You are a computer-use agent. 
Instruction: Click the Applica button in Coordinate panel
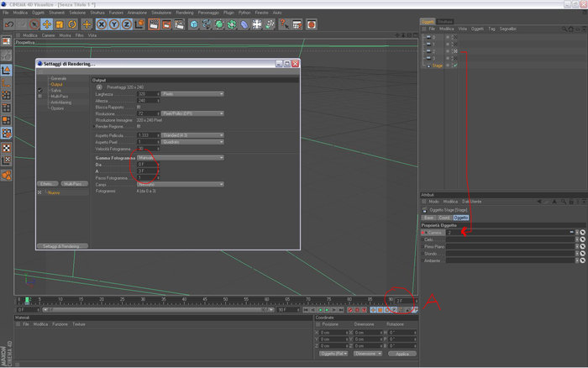(x=402, y=354)
